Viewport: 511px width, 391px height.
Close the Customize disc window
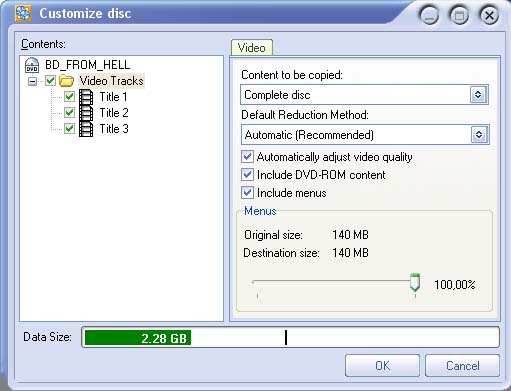click(x=489, y=15)
